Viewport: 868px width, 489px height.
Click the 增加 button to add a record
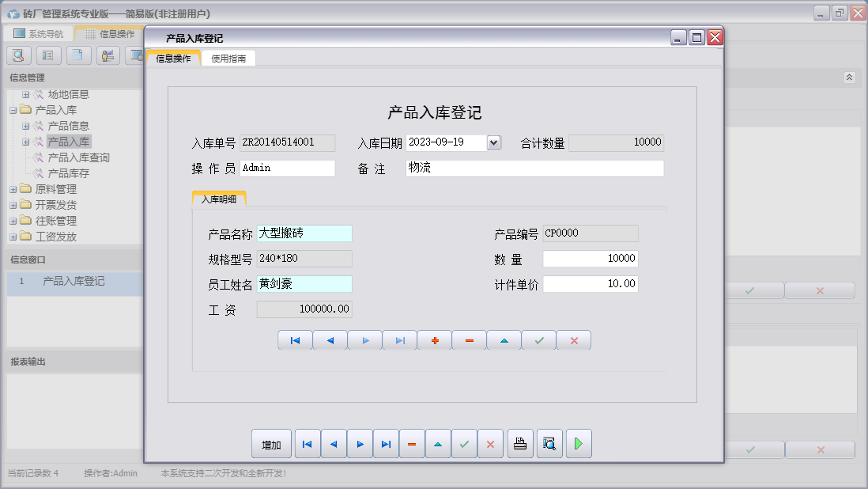271,444
